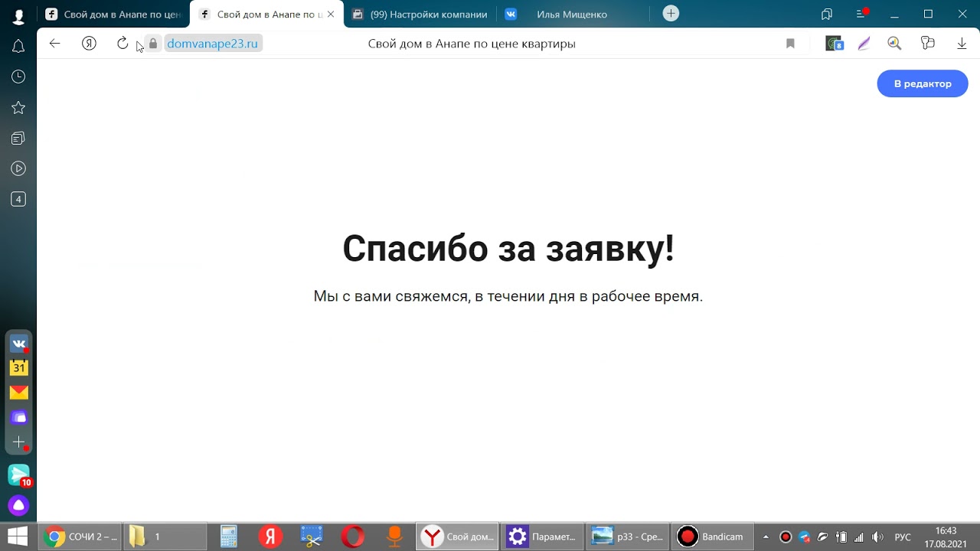Go back to previous page

coord(54,44)
